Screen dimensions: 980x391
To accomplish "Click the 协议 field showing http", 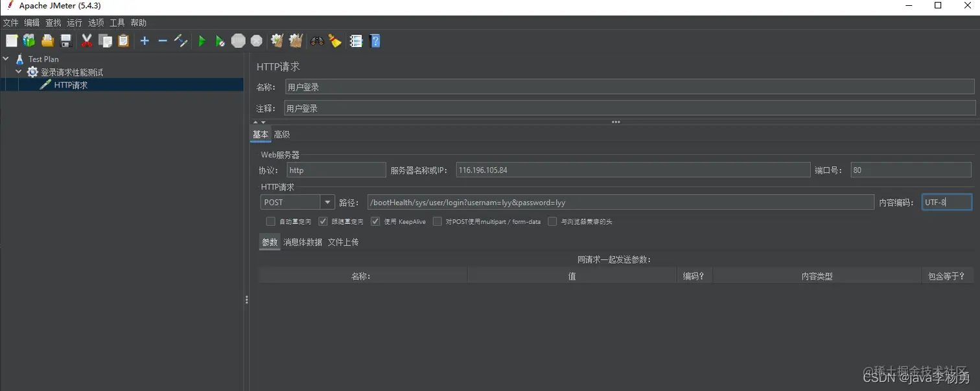I will pos(336,170).
